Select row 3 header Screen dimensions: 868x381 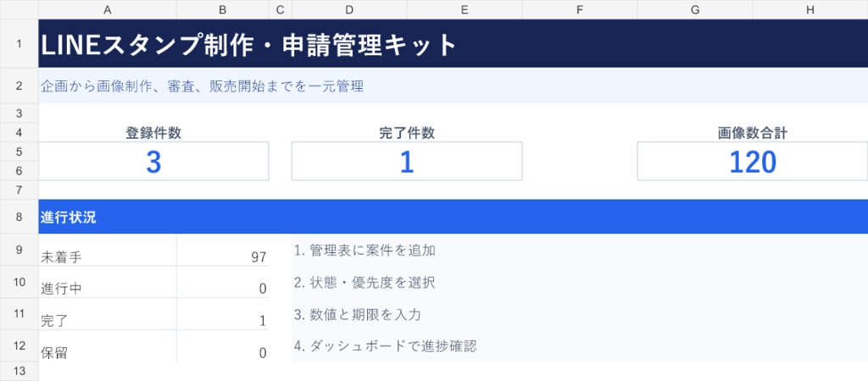[x=19, y=113]
